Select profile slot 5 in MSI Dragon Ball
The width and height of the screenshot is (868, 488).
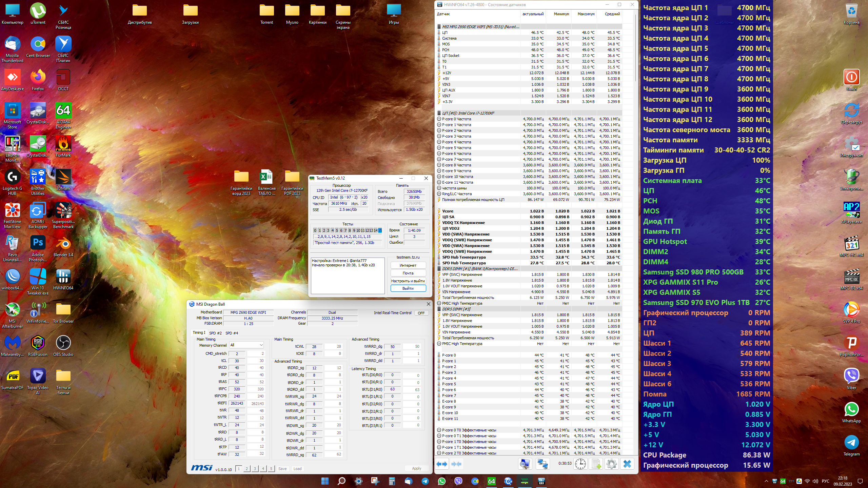(x=271, y=469)
